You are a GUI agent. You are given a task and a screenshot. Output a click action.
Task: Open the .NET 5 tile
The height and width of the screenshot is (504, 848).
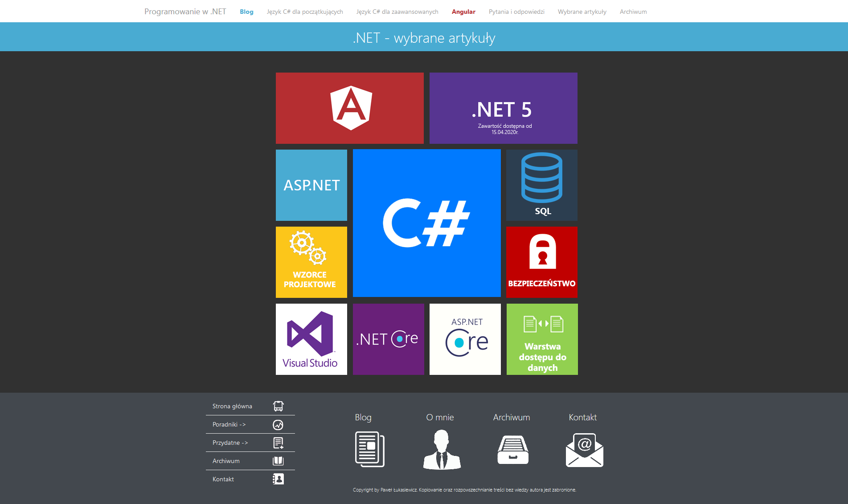coord(504,108)
